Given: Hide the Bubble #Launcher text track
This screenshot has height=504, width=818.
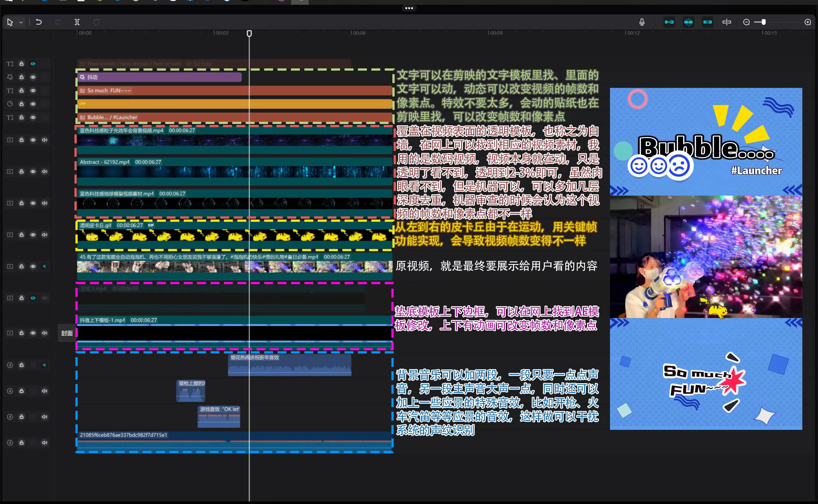Looking at the screenshot, I should (x=33, y=117).
